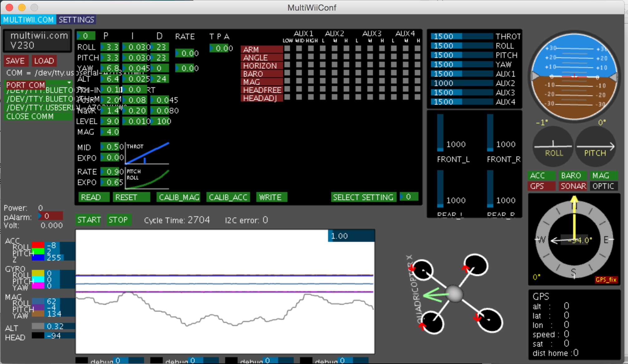628x364 pixels.
Task: Click the ROLL angle gauge dial
Action: click(553, 146)
